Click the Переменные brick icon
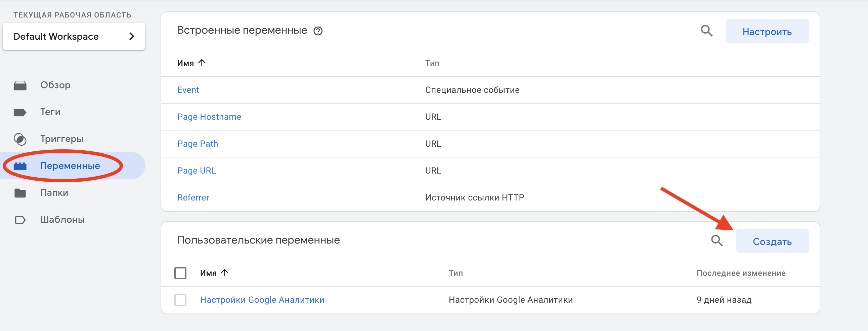Image resolution: width=868 pixels, height=331 pixels. 20,166
